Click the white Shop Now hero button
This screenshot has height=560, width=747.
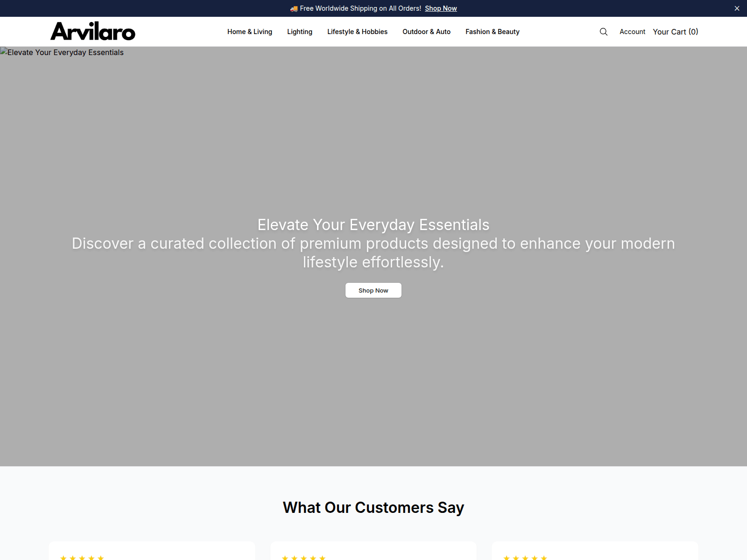[x=373, y=290]
